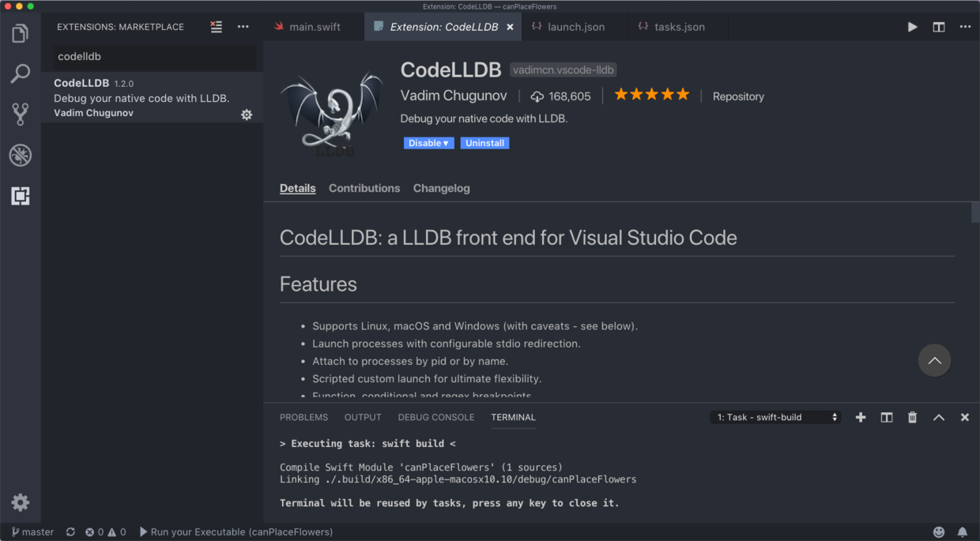Click 'Attach to processes by pid' bullet
Viewport: 980px width, 541px height.
(410, 361)
